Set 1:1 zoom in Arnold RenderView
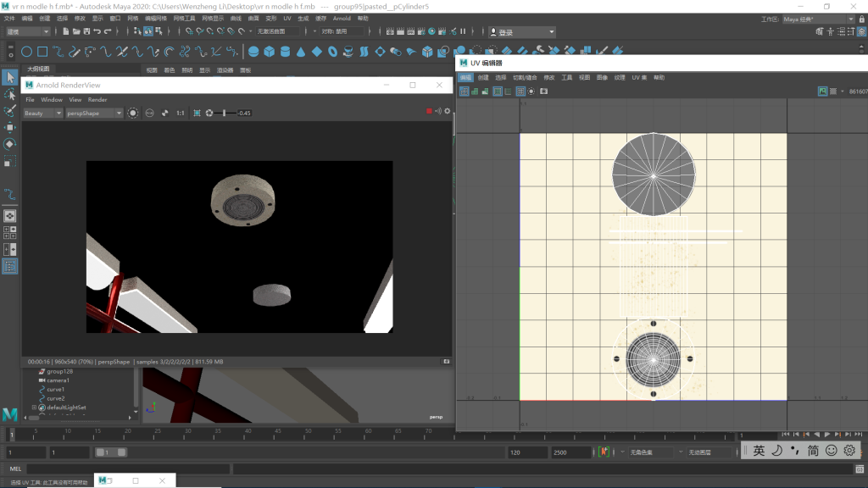The height and width of the screenshot is (488, 868). [180, 113]
